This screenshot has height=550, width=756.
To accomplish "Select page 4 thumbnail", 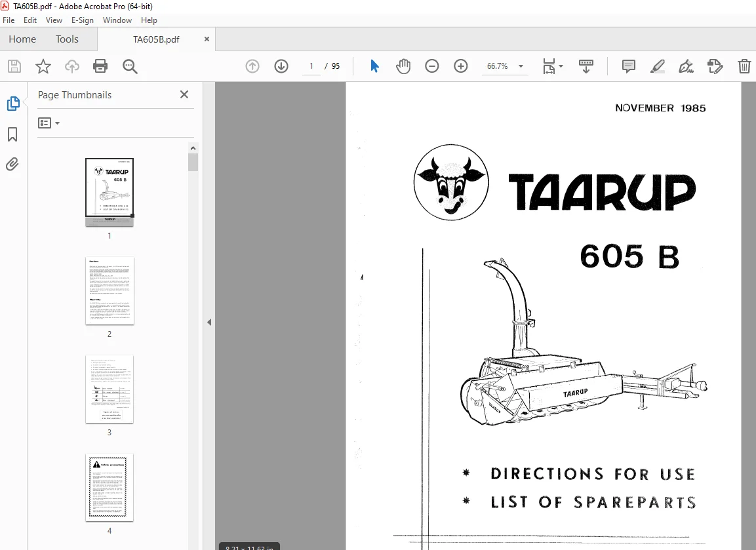I will pos(109,487).
